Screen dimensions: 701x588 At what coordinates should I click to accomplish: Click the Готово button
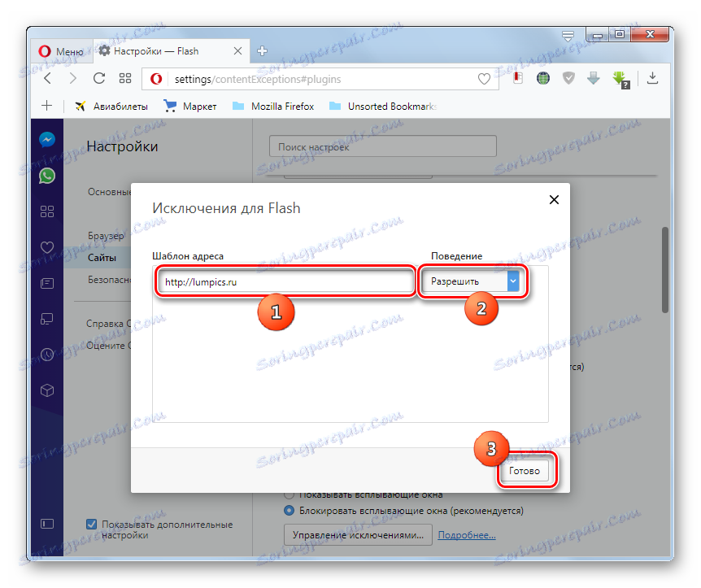click(x=525, y=471)
